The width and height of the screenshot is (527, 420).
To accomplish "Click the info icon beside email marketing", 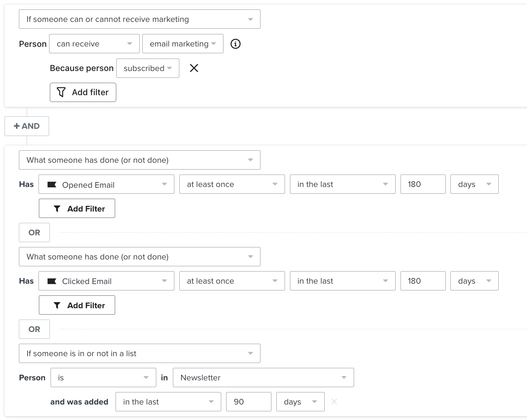I will (235, 44).
